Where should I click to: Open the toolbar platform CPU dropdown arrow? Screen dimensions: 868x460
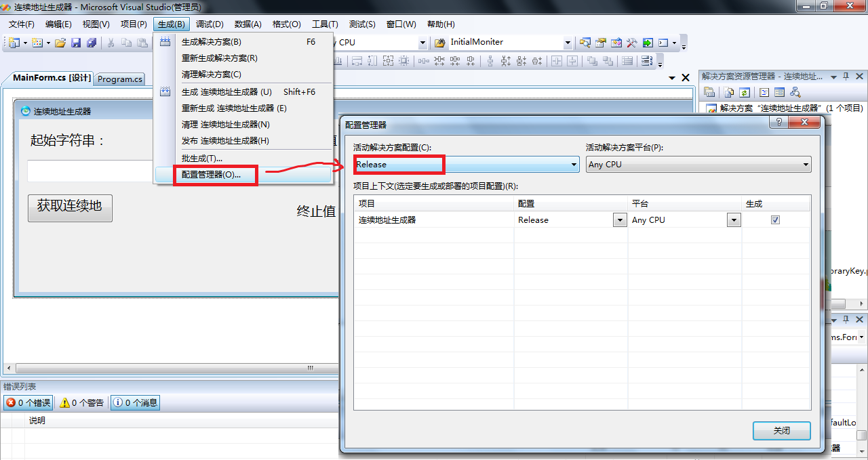click(423, 43)
